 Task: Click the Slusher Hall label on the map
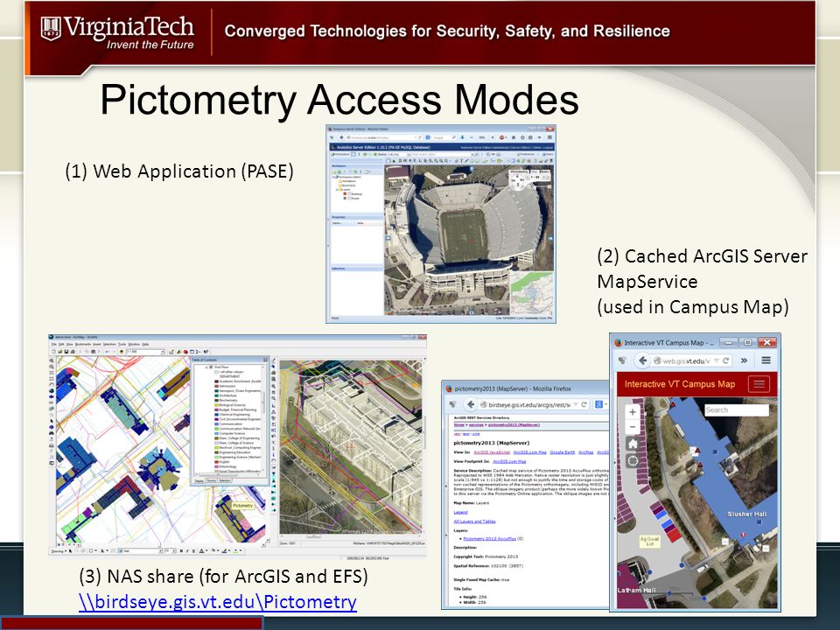coord(746,514)
